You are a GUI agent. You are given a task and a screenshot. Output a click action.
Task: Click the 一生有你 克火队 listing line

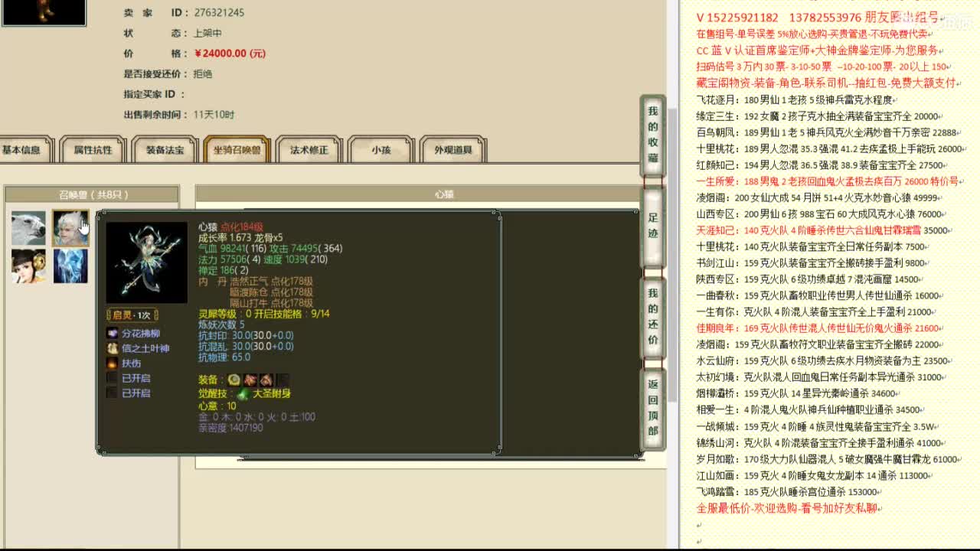pos(817,312)
